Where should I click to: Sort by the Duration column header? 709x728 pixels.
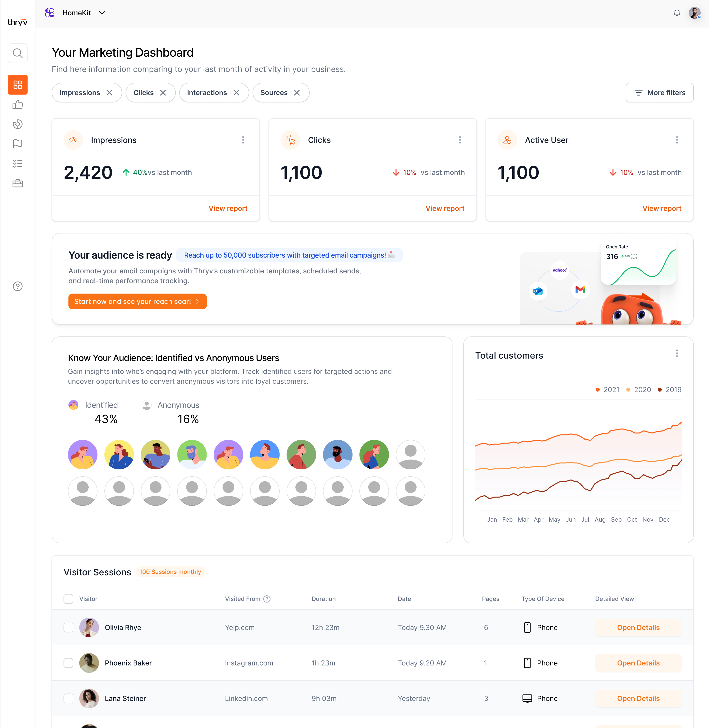click(323, 599)
